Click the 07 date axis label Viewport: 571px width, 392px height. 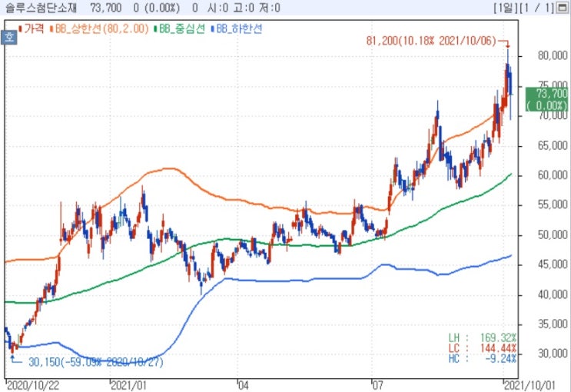[377, 385]
